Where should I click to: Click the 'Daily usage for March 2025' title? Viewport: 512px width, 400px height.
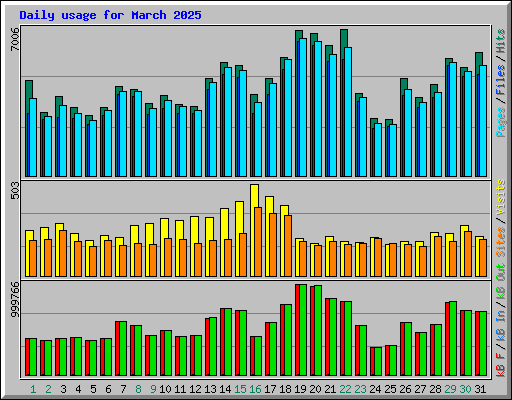click(110, 15)
